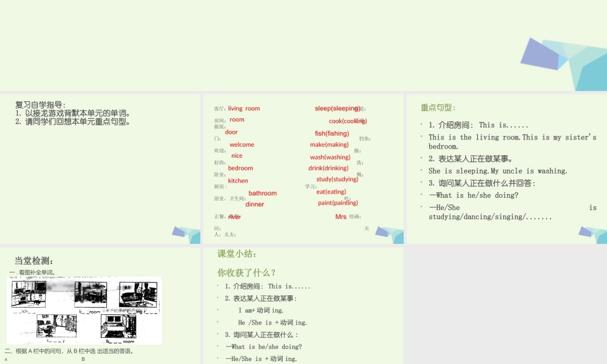607x364 pixels.
Task: Click the heading 复习自学指导:
Action: pos(41,105)
